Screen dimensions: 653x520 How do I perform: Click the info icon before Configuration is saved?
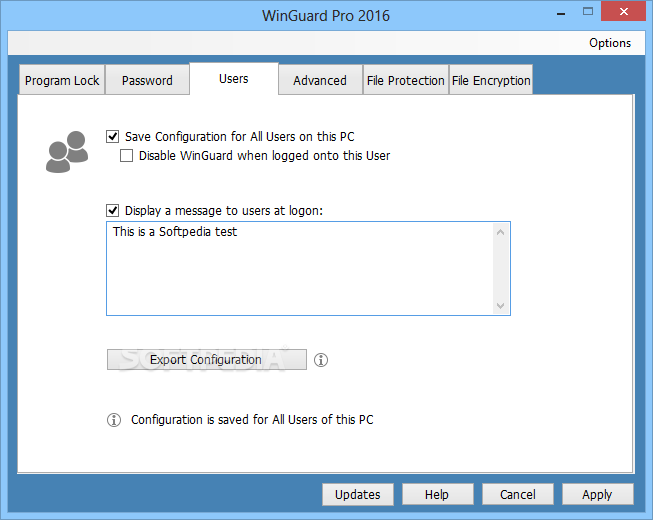114,420
